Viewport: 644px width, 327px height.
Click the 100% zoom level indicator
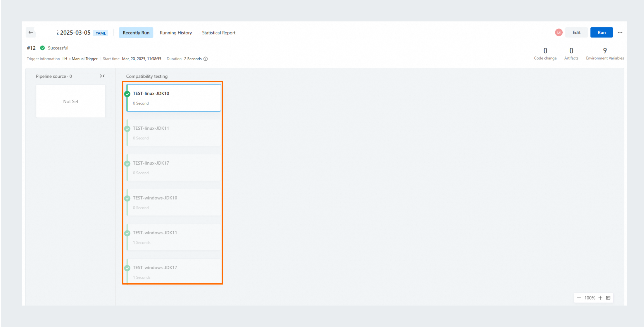point(590,298)
